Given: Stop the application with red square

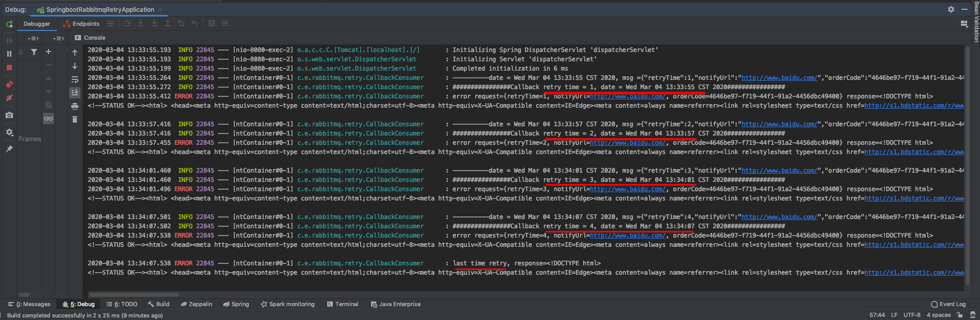Looking at the screenshot, I should click(9, 68).
